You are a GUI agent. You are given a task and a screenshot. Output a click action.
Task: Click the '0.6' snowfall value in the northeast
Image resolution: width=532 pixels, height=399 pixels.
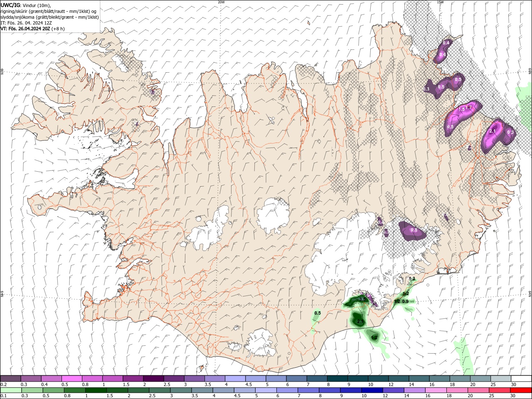click(443, 54)
